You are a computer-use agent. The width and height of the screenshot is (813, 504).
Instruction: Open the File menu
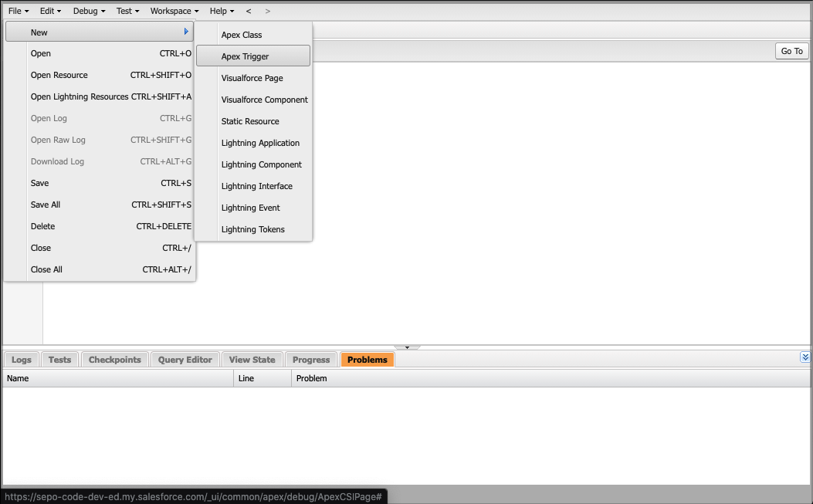[19, 11]
